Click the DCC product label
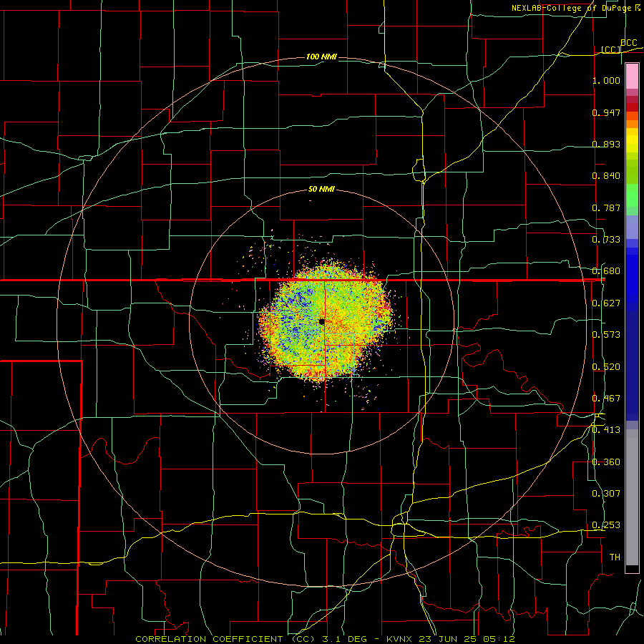644x644 pixels. pyautogui.click(x=628, y=43)
